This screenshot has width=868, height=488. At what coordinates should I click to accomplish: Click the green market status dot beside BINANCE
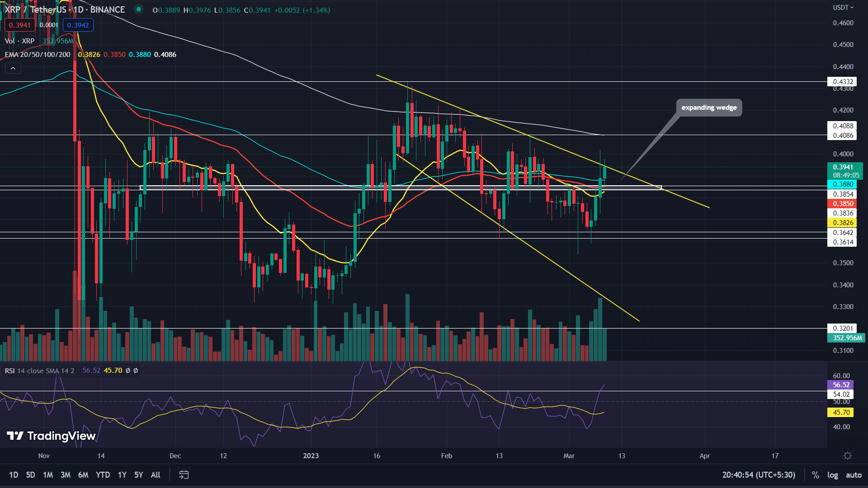(139, 9)
